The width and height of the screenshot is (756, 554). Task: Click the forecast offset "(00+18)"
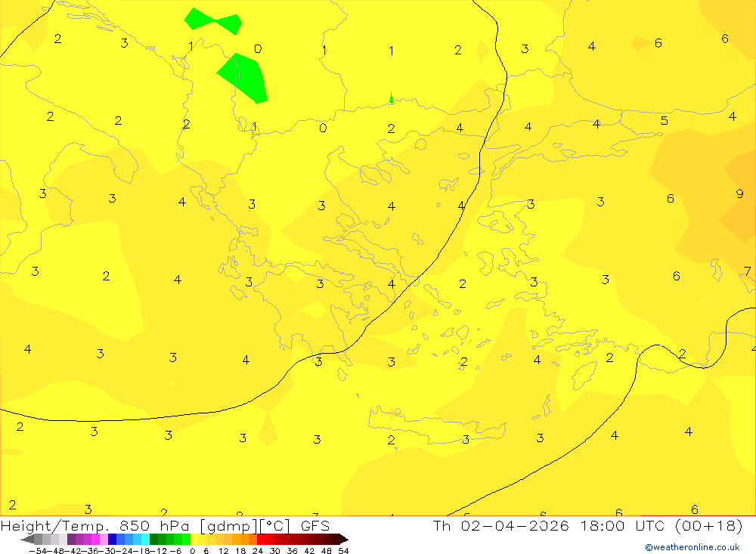tap(709, 525)
